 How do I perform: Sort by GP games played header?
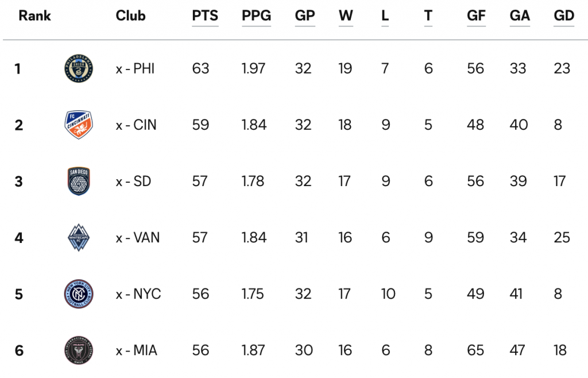point(305,16)
